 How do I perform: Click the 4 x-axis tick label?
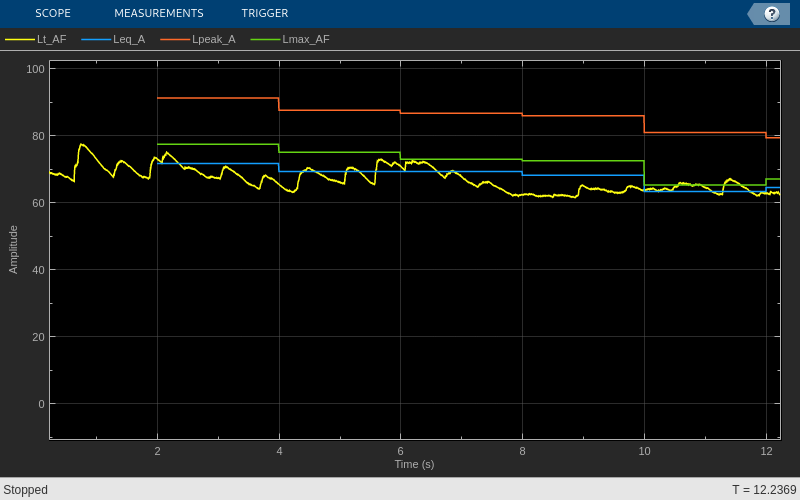(279, 451)
